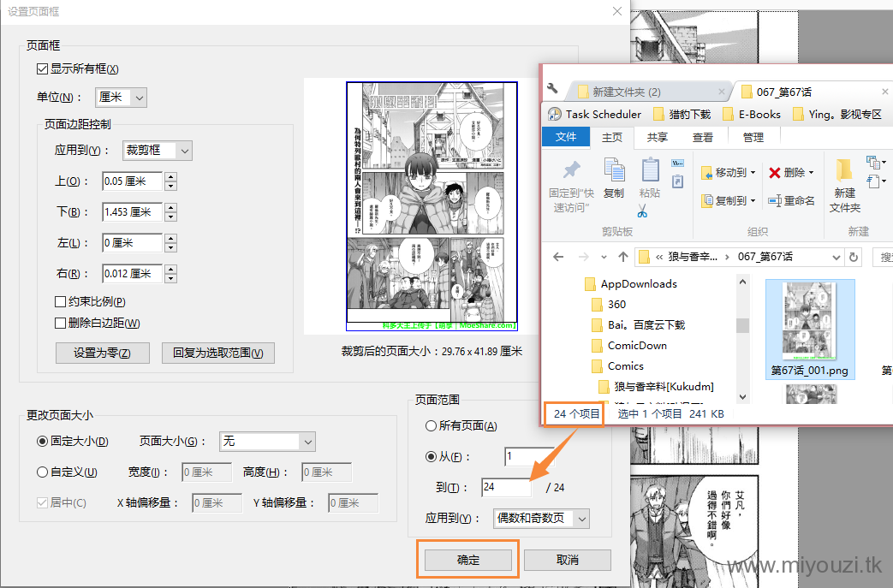Click the 到 end page input field
Image resolution: width=893 pixels, height=588 pixels.
(506, 487)
